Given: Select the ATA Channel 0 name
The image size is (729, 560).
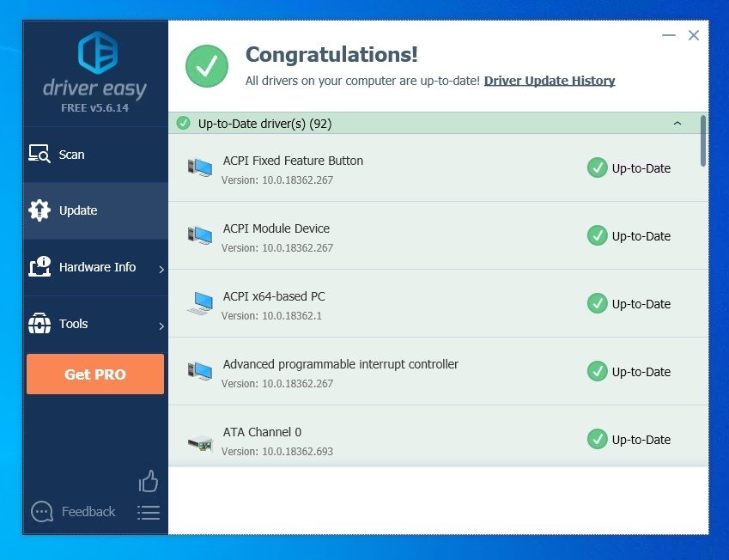Looking at the screenshot, I should [x=262, y=433].
